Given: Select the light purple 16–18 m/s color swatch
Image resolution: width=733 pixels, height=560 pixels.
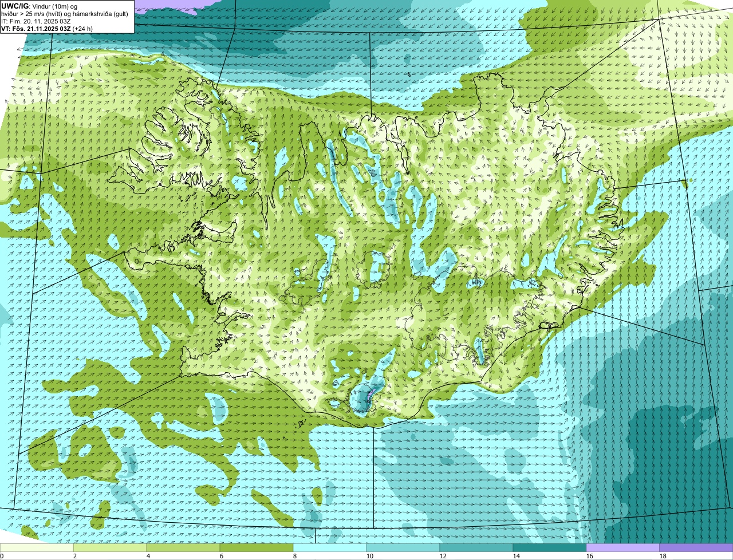Looking at the screenshot, I should tap(623, 548).
